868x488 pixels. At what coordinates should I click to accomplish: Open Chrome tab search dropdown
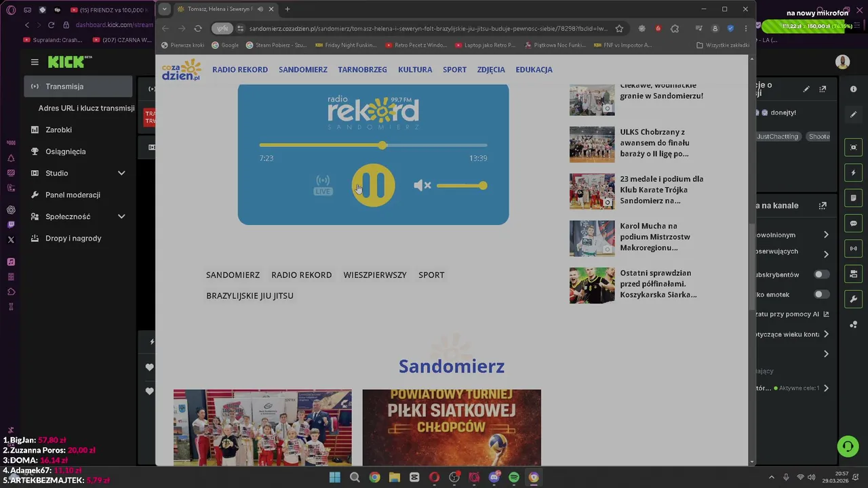(x=164, y=9)
